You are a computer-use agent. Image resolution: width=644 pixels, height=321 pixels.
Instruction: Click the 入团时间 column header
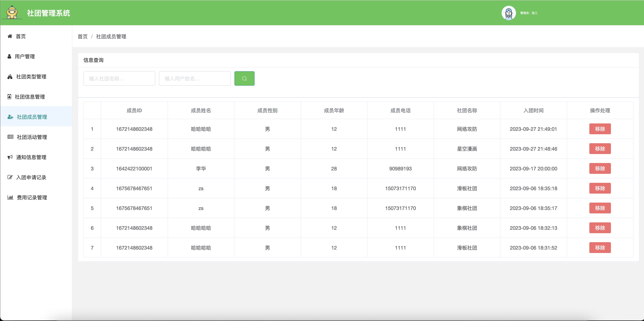(x=533, y=110)
